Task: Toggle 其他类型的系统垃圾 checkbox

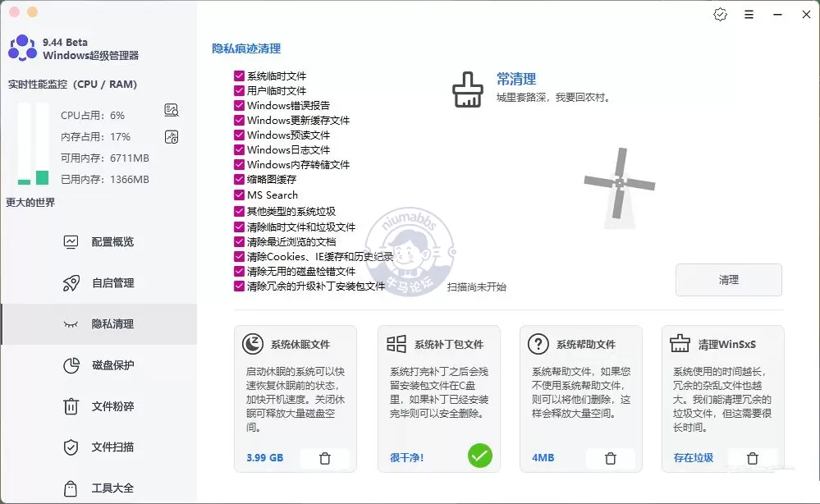Action: tap(239, 211)
